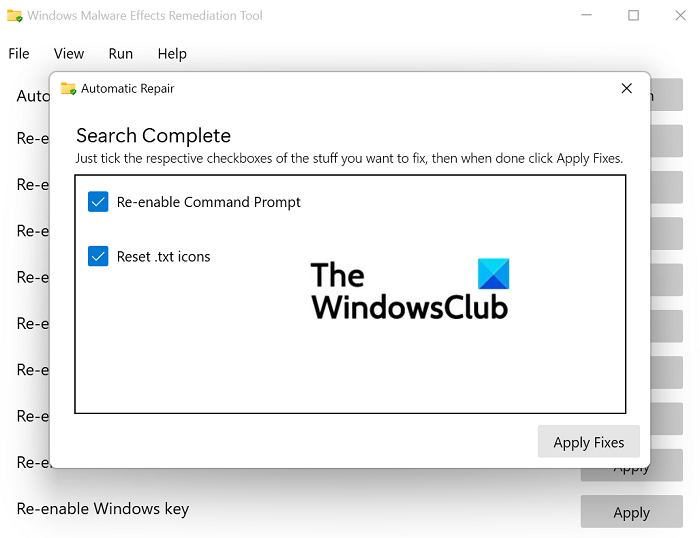Open the View menu
This screenshot has width=700, height=538.
(69, 54)
